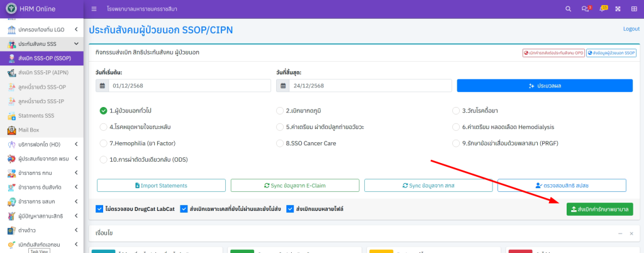Select 6.ค่าเตรียม หลอดเลือด Hemodialysis option

[457, 127]
